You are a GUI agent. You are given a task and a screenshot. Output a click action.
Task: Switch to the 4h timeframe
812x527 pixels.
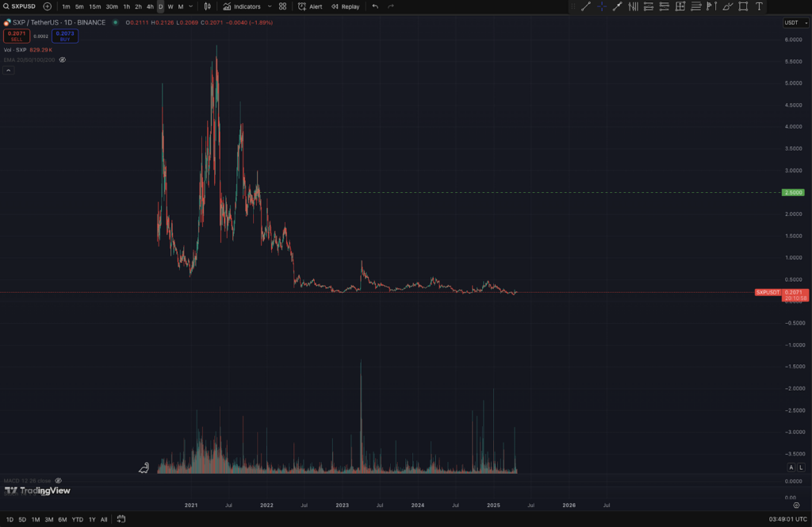point(150,6)
